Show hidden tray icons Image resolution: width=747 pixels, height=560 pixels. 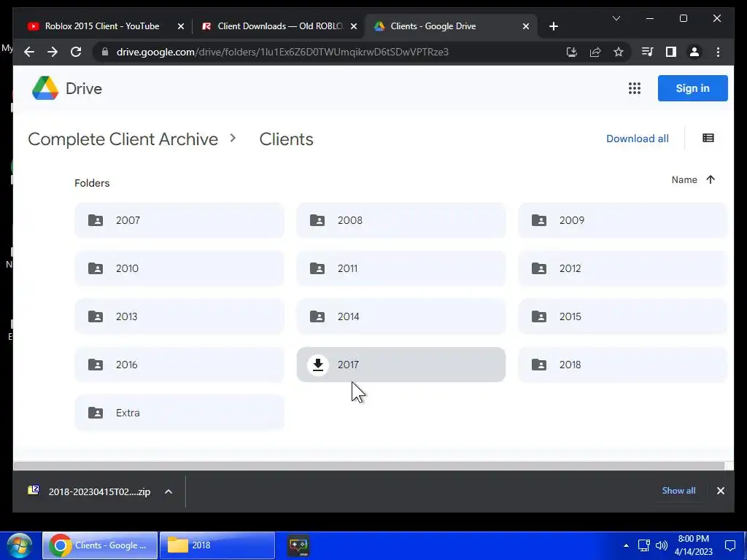(x=626, y=545)
